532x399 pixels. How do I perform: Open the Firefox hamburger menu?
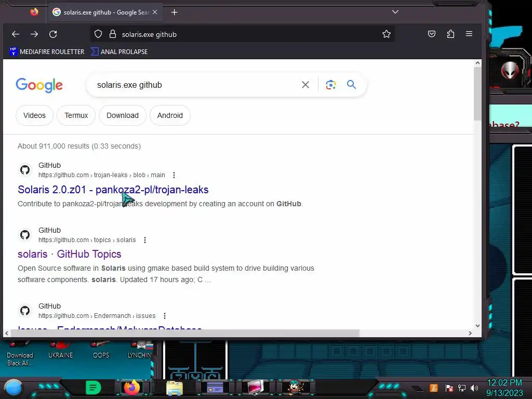tap(469, 34)
